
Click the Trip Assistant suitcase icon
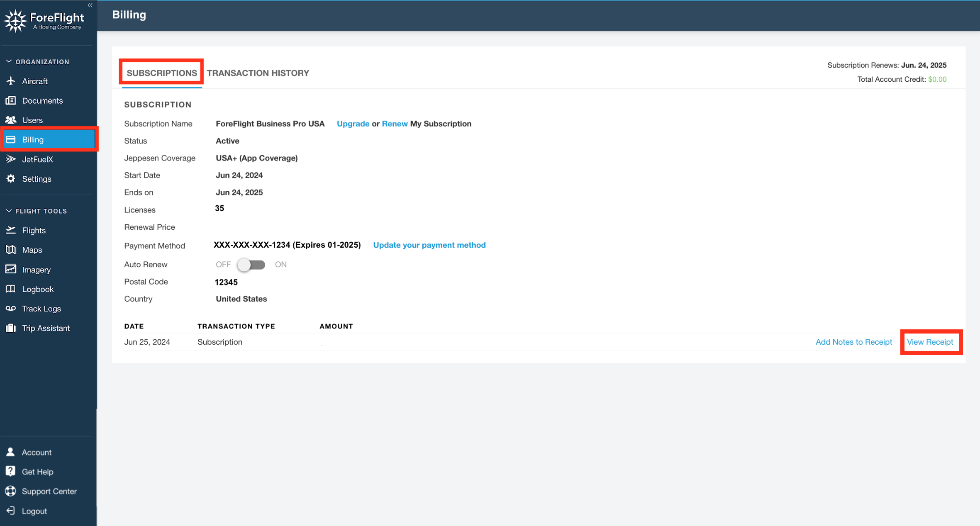11,328
